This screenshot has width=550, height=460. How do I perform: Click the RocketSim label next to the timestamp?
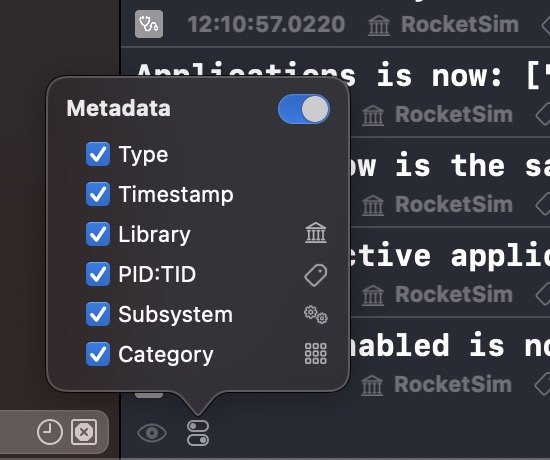pos(460,24)
